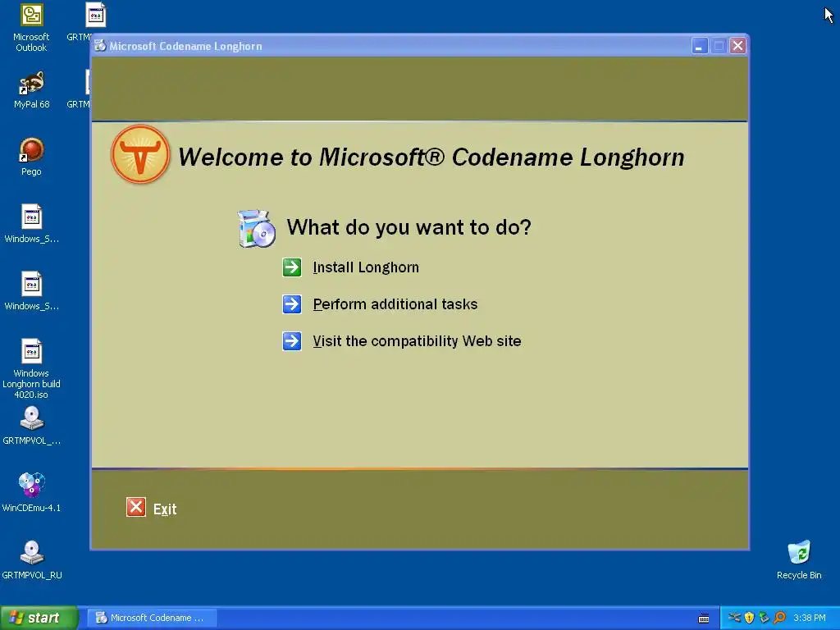This screenshot has height=630, width=840.
Task: Click the red X Exit icon
Action: point(136,507)
